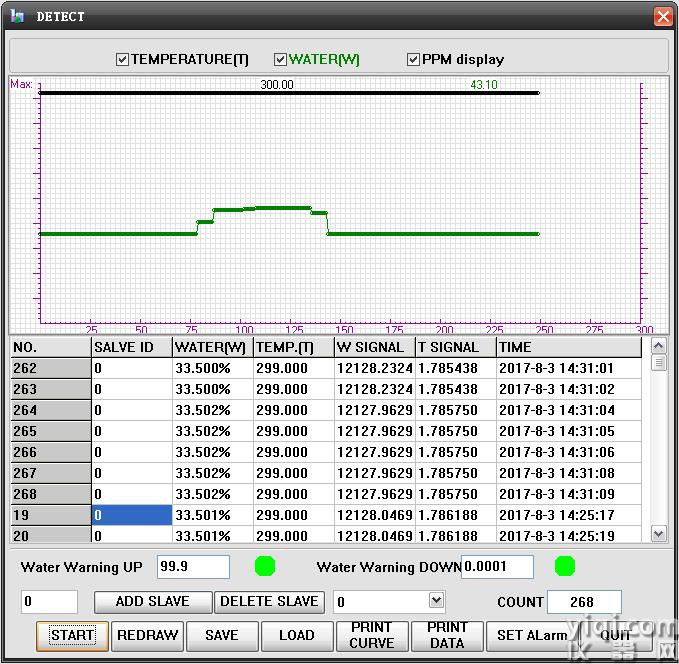This screenshot has height=664, width=679.
Task: Select row header 19
Action: tap(51, 515)
